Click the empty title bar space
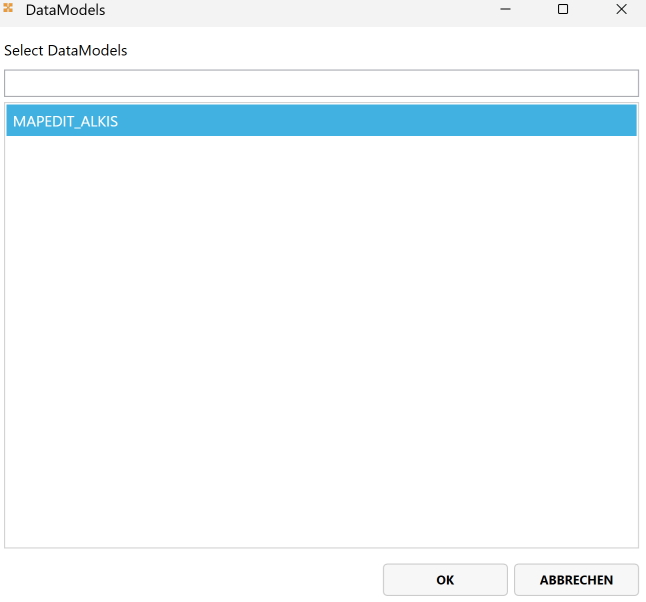Viewport: 646px width, 602px height. 300,10
